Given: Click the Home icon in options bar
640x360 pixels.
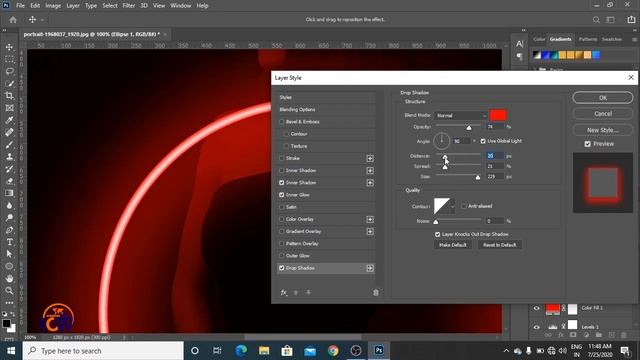Looking at the screenshot, I should point(13,20).
